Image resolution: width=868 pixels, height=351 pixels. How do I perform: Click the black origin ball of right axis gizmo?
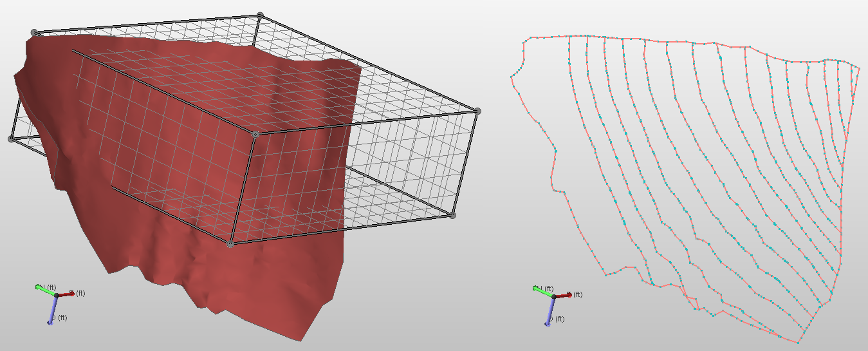pos(555,296)
